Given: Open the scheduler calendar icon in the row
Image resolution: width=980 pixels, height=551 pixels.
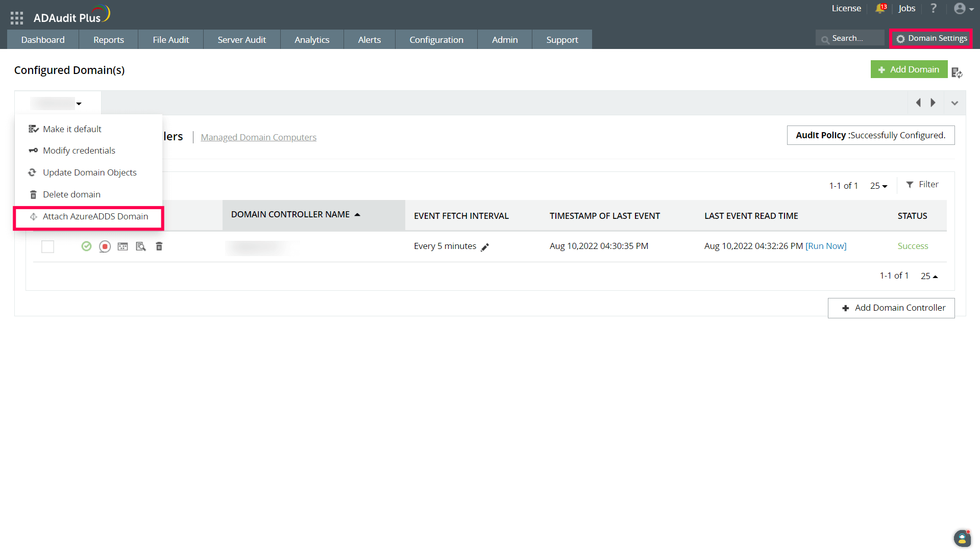Looking at the screenshot, I should [122, 246].
